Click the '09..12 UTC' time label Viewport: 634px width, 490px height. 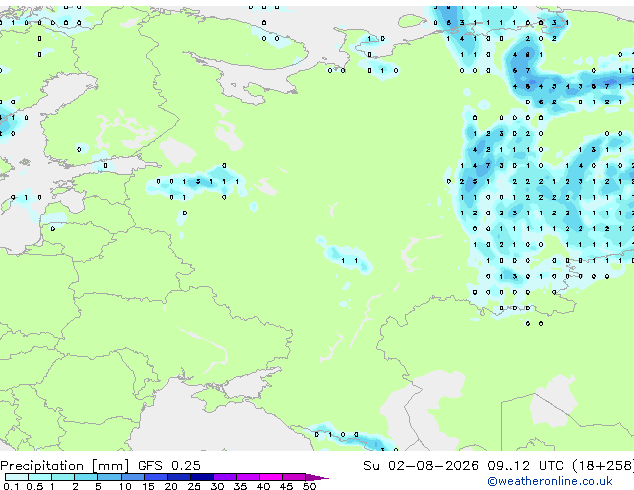click(x=525, y=466)
